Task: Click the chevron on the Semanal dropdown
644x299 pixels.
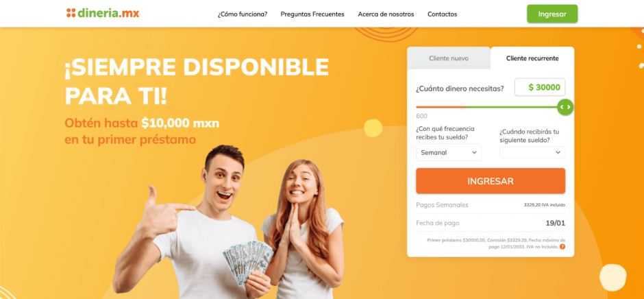Action: 474,152
